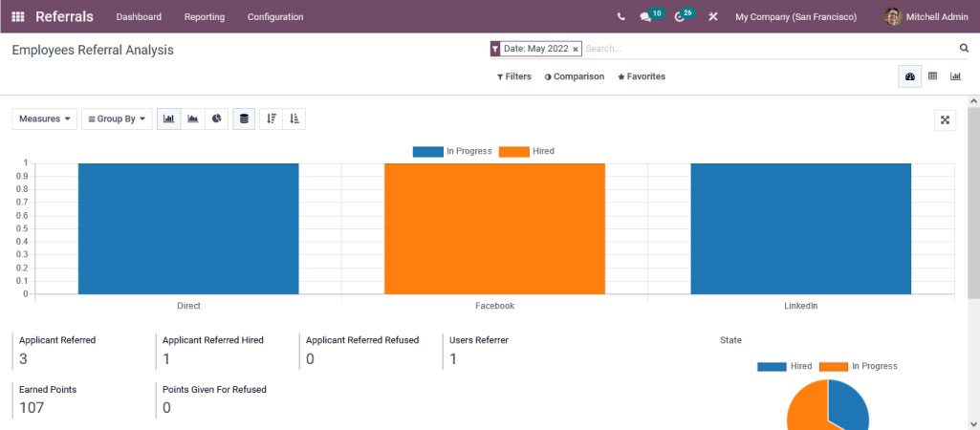Image resolution: width=980 pixels, height=430 pixels.
Task: Select bar chart mode icon
Action: 168,118
